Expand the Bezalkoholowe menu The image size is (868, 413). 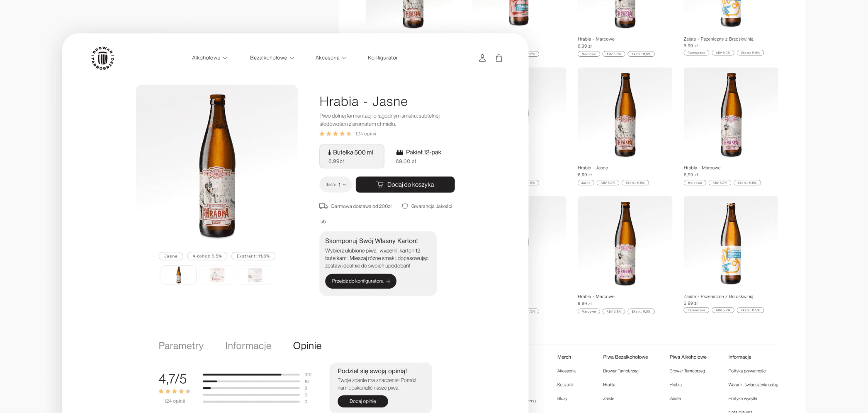coord(272,58)
